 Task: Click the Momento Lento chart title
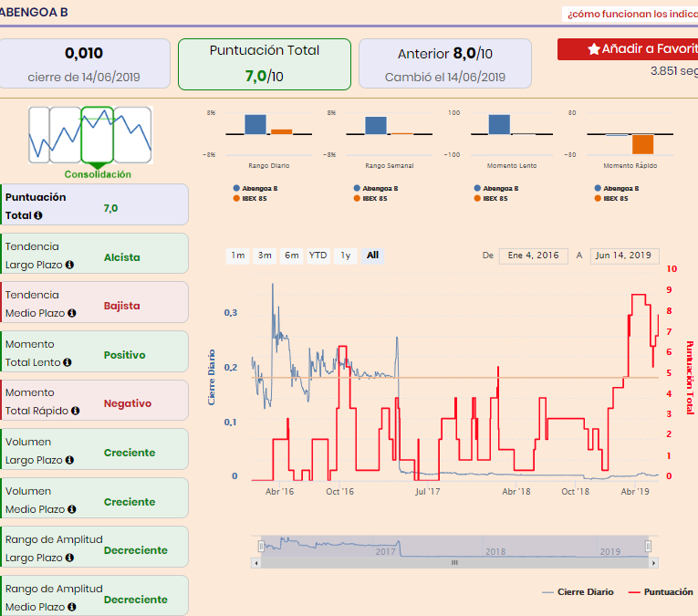[x=512, y=165]
